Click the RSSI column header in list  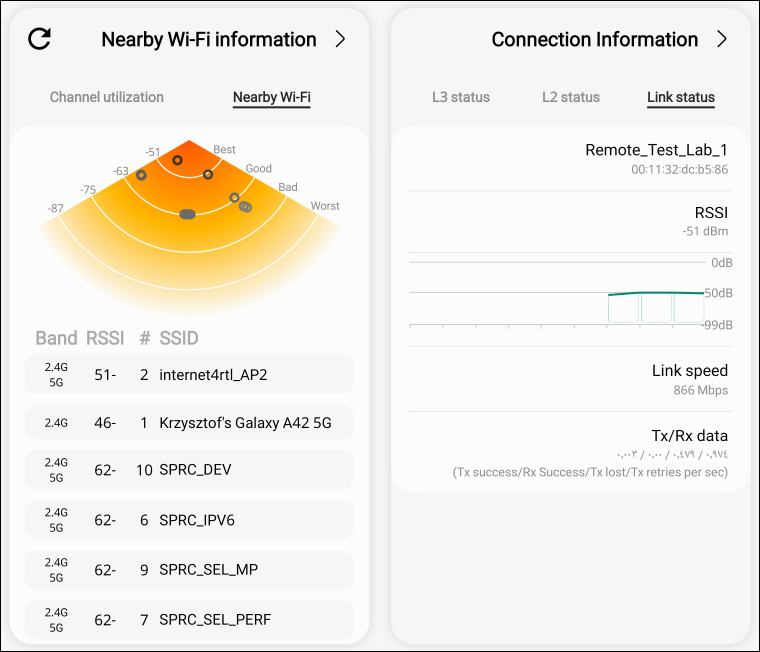coord(106,338)
